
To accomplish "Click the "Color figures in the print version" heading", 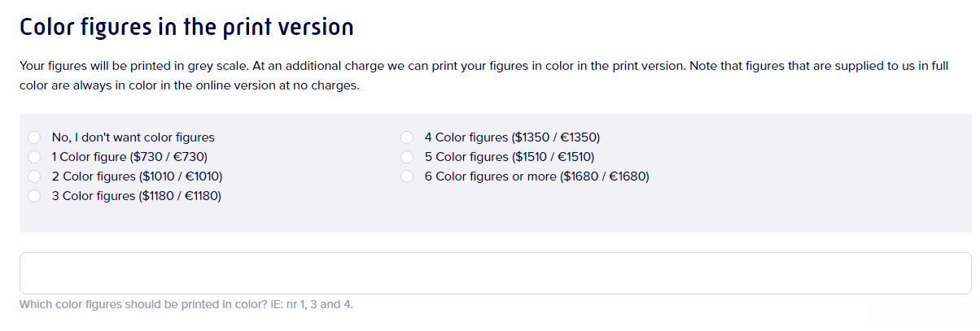I will click(186, 27).
